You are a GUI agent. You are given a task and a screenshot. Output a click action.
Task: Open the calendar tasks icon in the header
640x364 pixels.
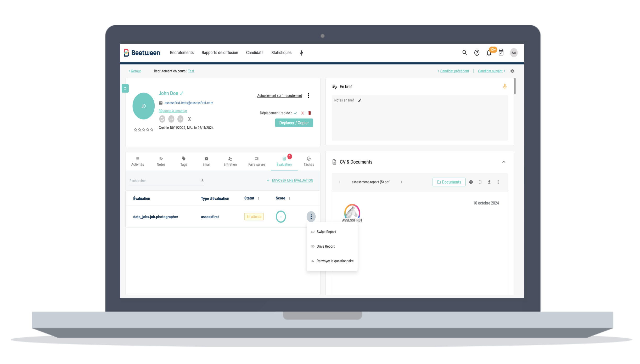pos(501,53)
